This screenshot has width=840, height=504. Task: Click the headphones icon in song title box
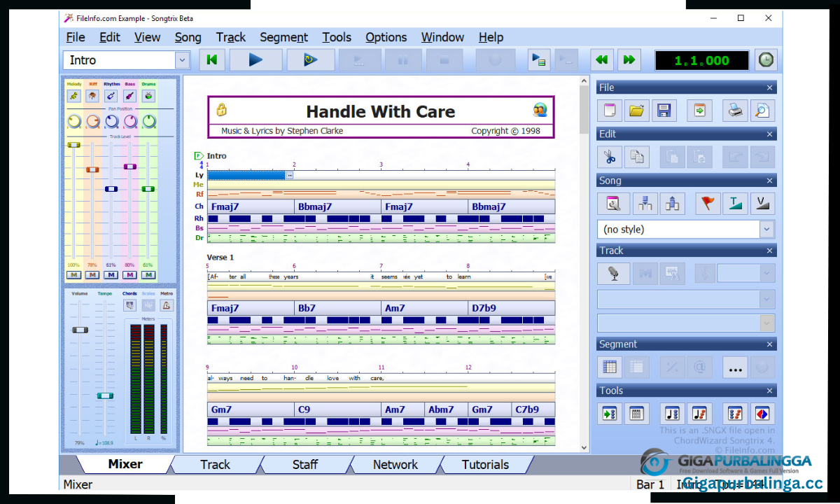[x=540, y=110]
